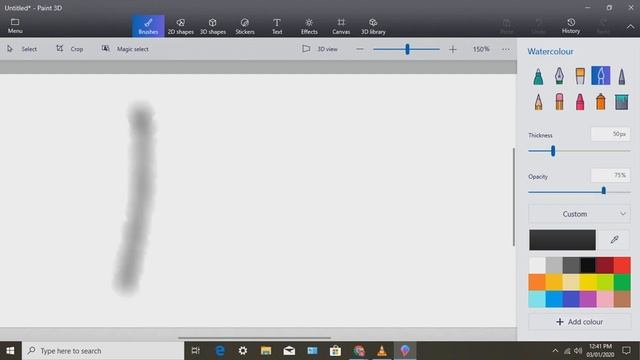Open the three-dots more options menu
640x360 pixels.
click(506, 49)
